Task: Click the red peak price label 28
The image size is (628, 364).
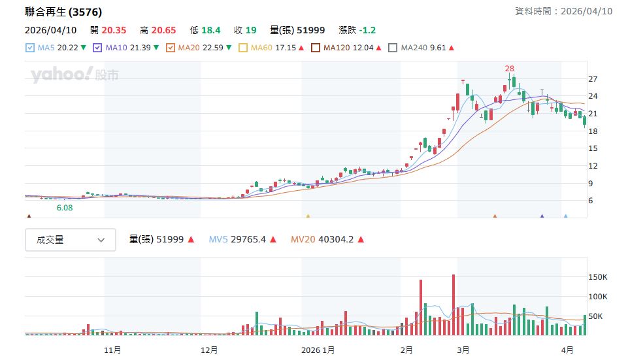Action: tap(509, 69)
